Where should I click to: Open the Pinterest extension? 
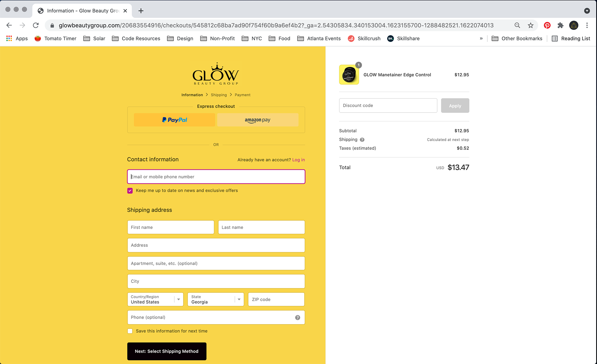[547, 25]
